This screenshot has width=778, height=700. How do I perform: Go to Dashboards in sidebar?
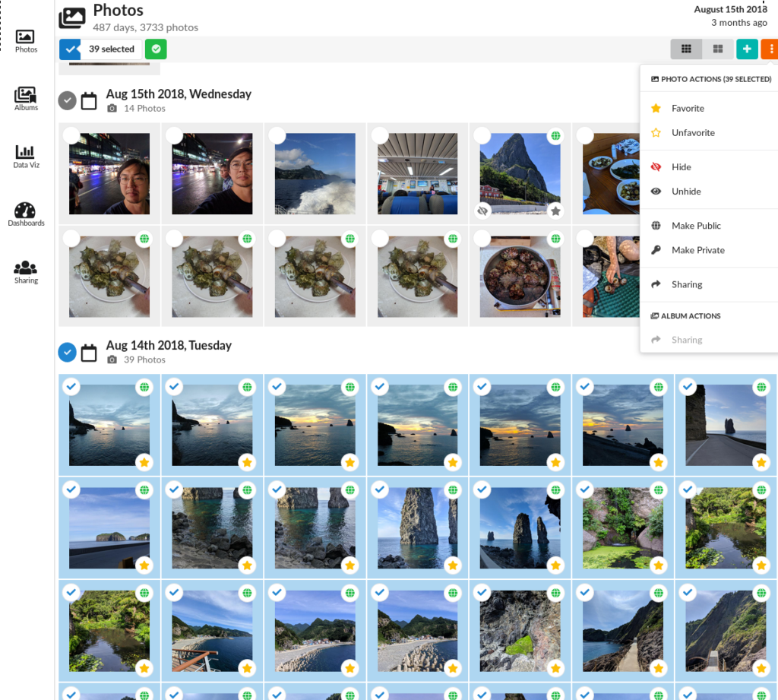pyautogui.click(x=26, y=214)
